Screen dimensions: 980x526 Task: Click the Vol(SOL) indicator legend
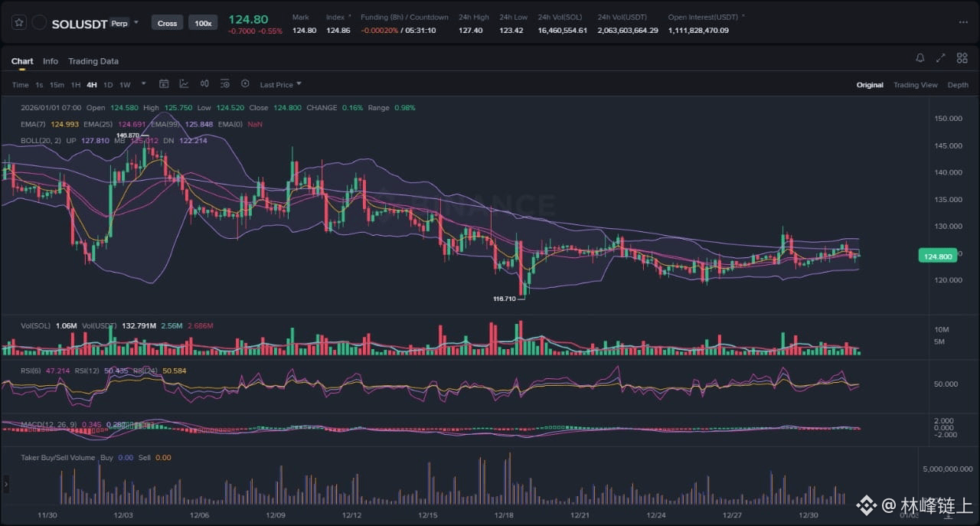point(36,326)
